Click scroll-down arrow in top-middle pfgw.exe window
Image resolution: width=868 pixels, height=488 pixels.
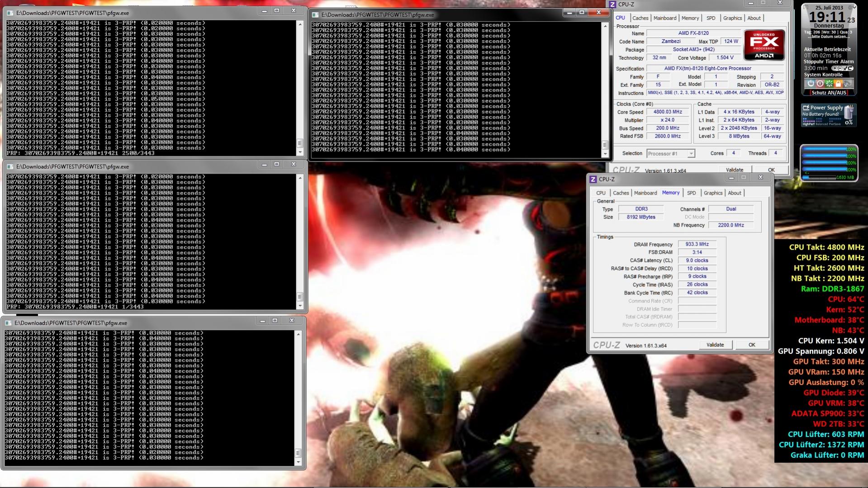click(x=605, y=154)
